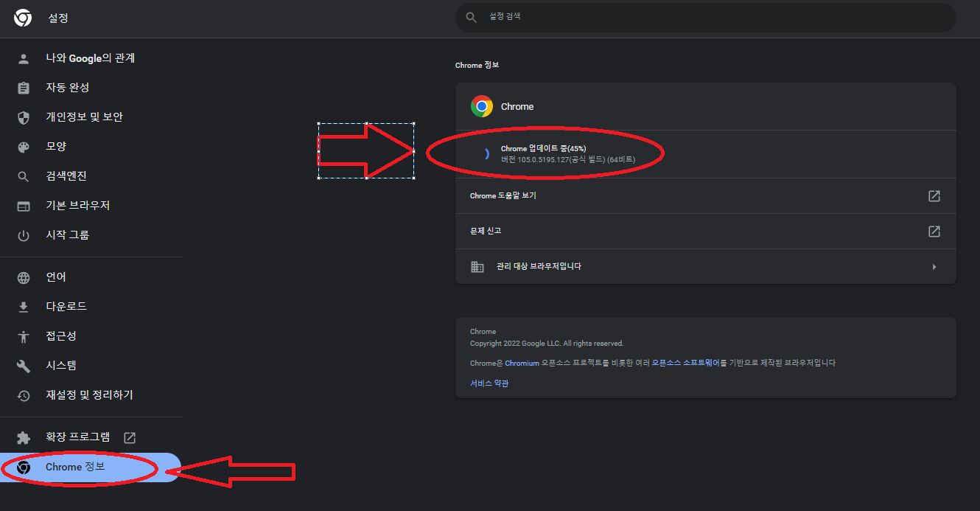980x511 pixels.
Task: Click the external-link icon beside 확장 프로그램
Action: (130, 437)
